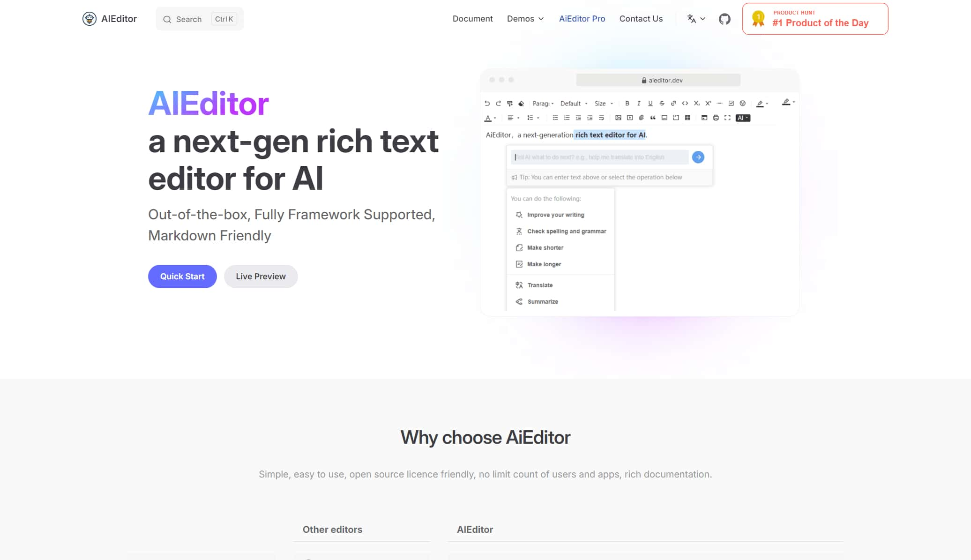Click the search input field
Viewport: 971px width, 560px height.
point(199,19)
